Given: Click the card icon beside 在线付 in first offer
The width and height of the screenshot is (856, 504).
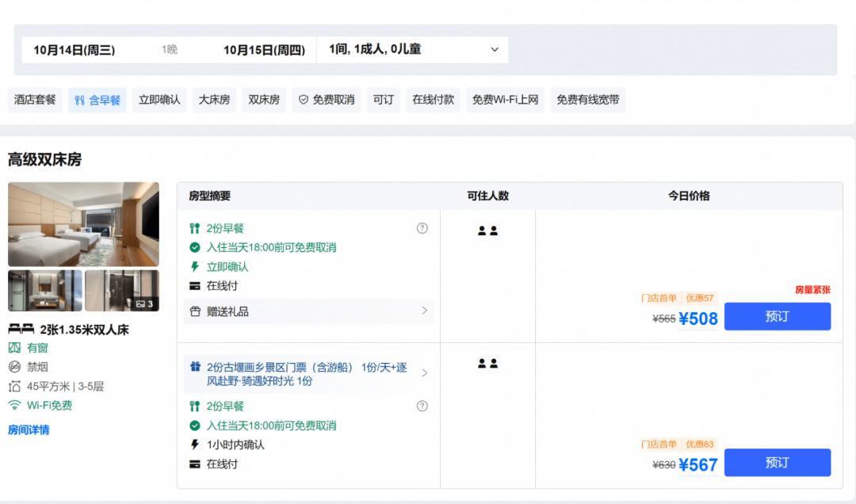Looking at the screenshot, I should 195,286.
